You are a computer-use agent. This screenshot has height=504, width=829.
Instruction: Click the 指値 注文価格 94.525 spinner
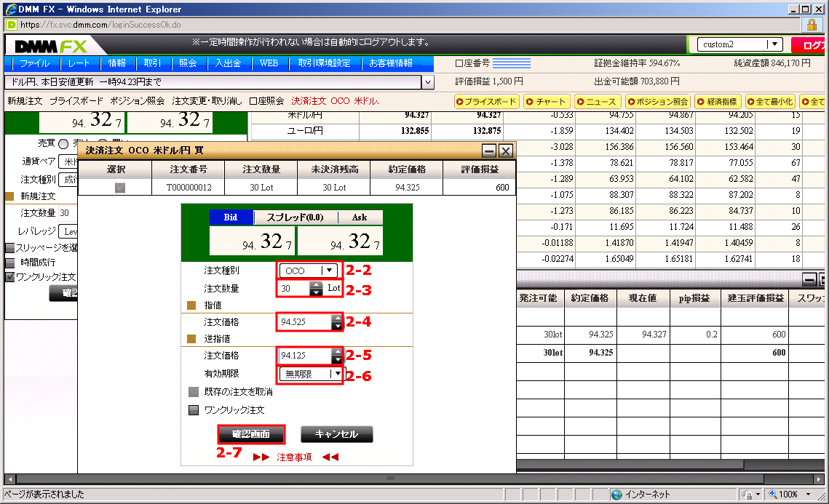click(337, 322)
